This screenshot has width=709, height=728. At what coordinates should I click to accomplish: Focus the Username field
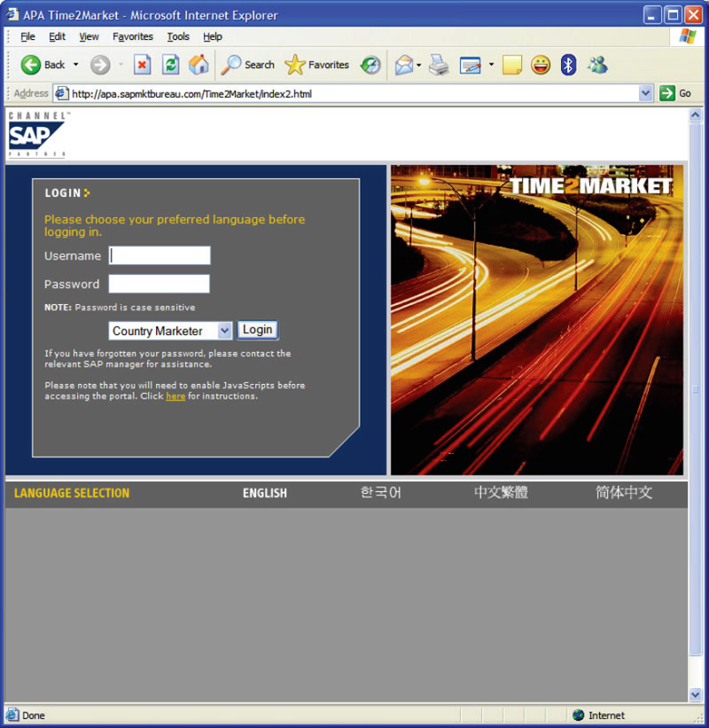[x=160, y=255]
